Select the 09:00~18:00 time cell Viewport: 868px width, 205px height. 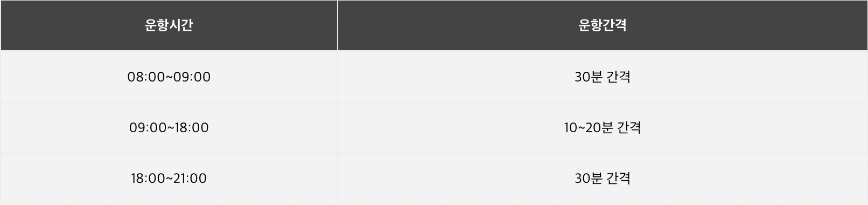click(169, 128)
